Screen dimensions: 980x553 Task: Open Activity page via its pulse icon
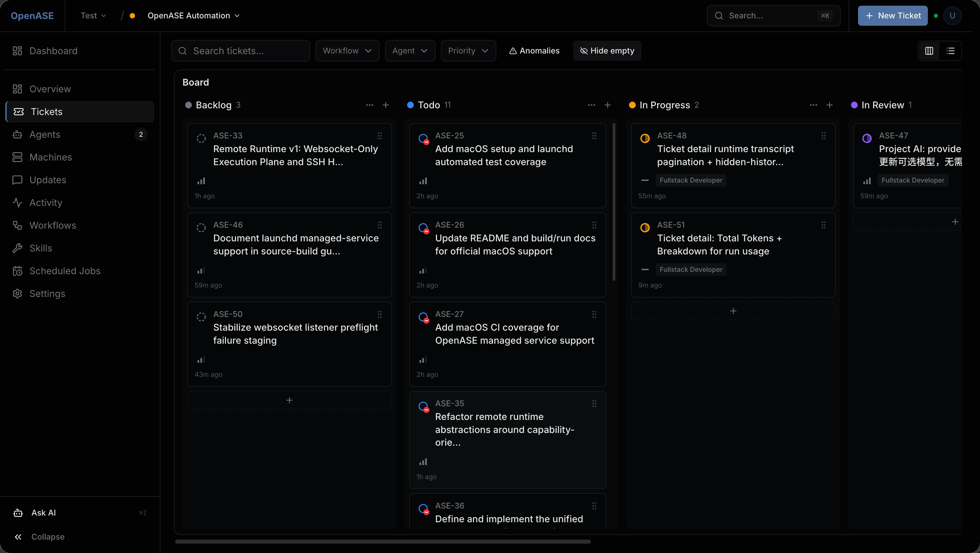pyautogui.click(x=17, y=203)
